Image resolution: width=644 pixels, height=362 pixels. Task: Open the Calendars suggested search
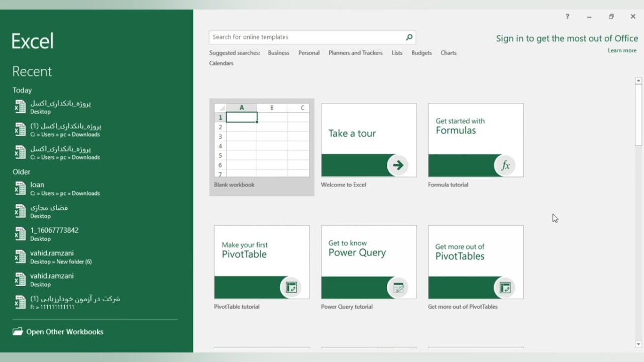221,63
